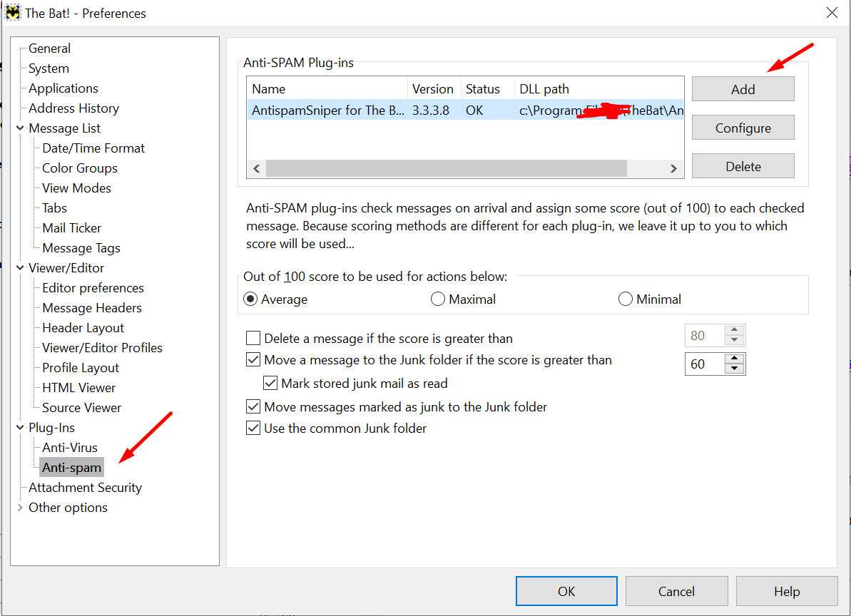Choose the Minimal score option
851x616 pixels.
tap(626, 299)
